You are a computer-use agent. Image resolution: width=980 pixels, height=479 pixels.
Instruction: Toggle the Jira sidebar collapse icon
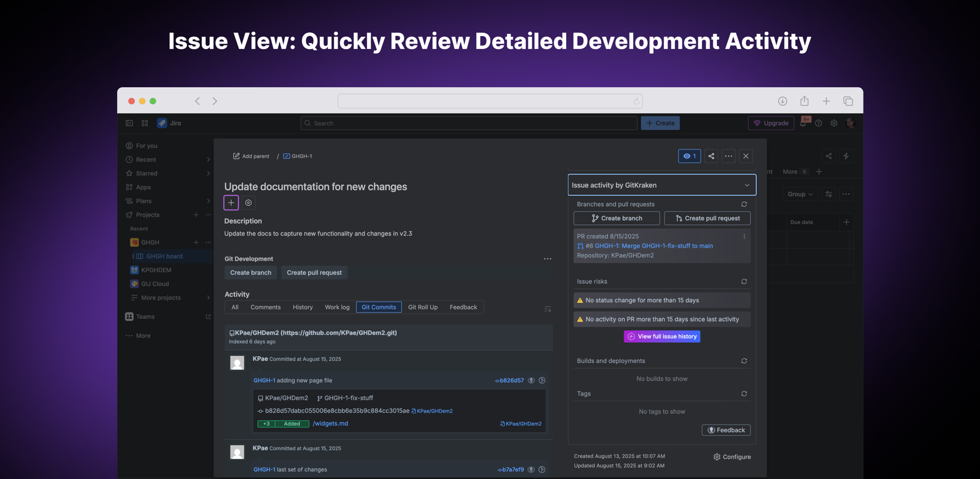pos(129,123)
